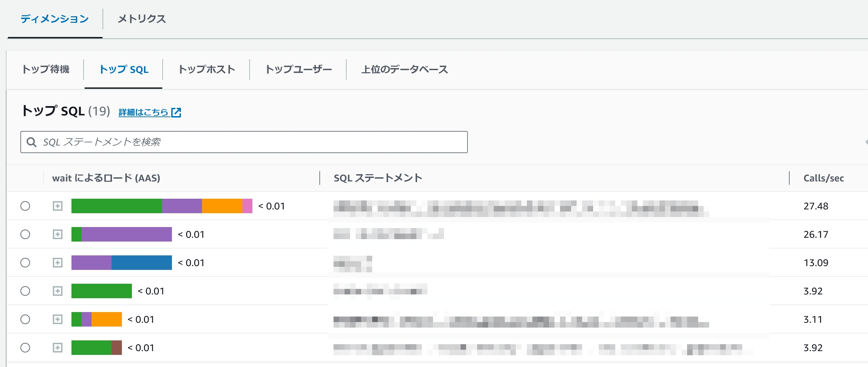Click the purple segment in the 26.17 row bar
The width and height of the screenshot is (868, 367).
pyautogui.click(x=127, y=234)
